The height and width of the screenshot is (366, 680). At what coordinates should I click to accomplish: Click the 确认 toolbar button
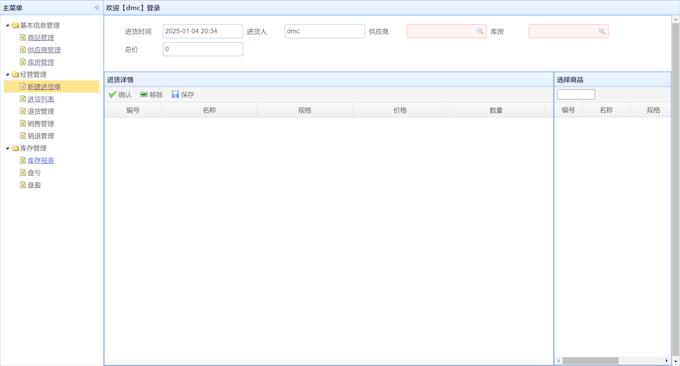click(120, 95)
